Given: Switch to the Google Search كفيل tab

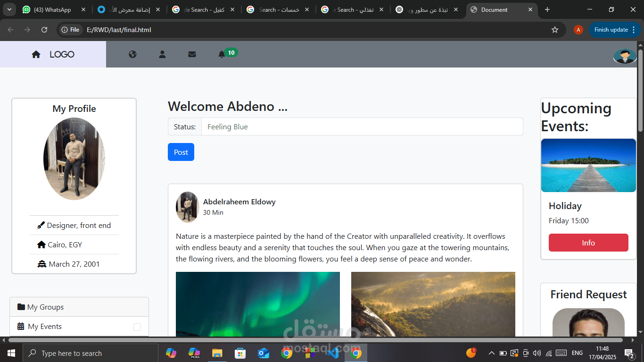Looking at the screenshot, I should point(203,10).
